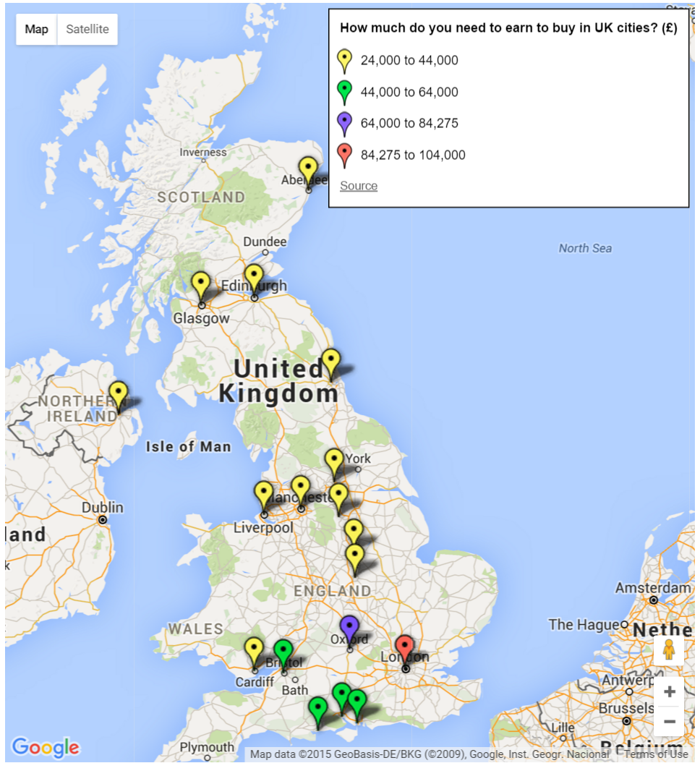Switch to Satellite view
Screen dimensions: 700x763
[87, 30]
